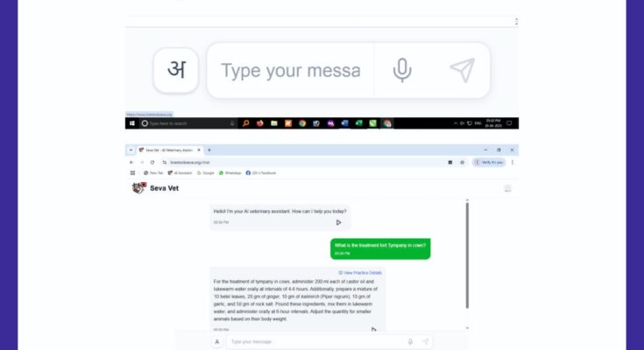
Task: Reload the page with the refresh icon
Action: point(152,163)
